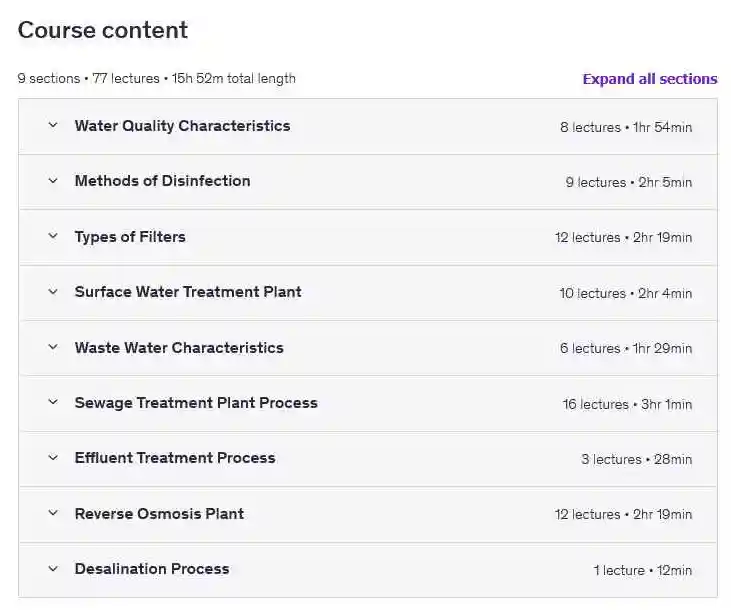Click the Desalination Process section title
The width and height of the screenshot is (731, 610).
[152, 569]
